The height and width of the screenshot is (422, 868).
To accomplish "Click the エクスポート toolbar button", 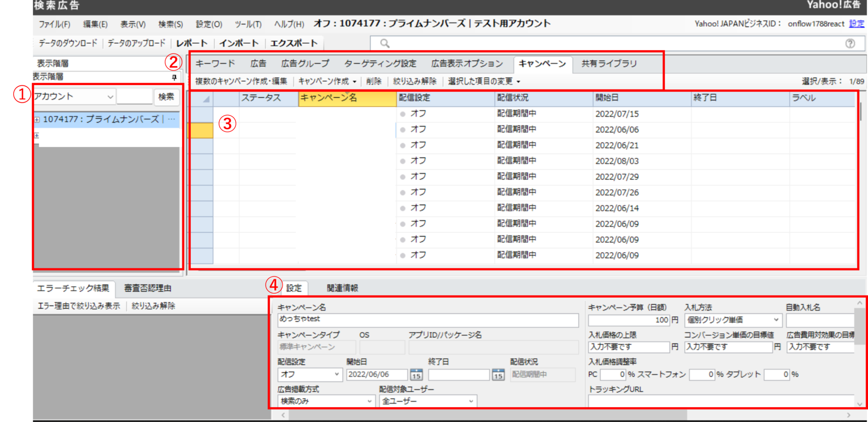I will pyautogui.click(x=294, y=43).
